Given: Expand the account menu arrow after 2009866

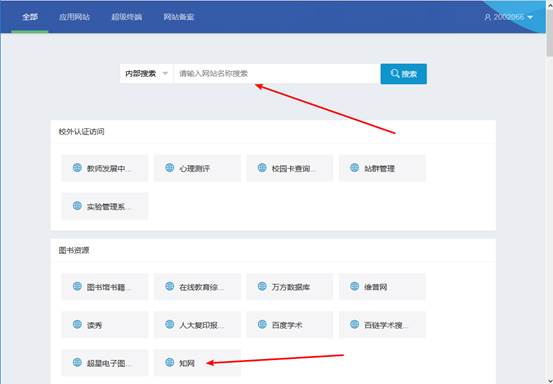Looking at the screenshot, I should tap(530, 17).
